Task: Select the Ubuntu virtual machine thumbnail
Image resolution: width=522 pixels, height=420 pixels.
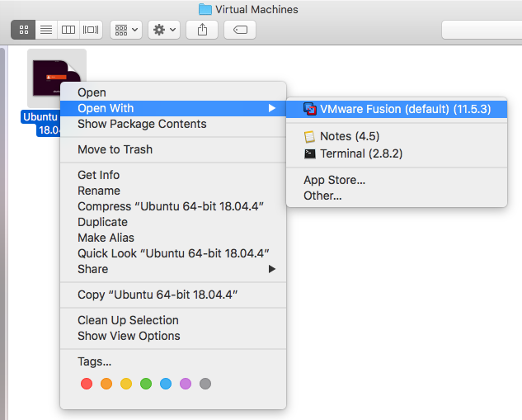Action: click(x=57, y=78)
